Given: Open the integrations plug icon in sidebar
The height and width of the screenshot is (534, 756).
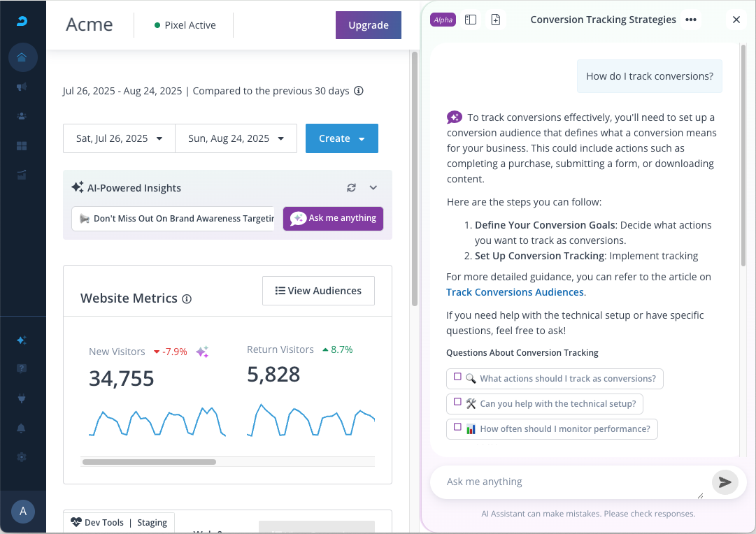Looking at the screenshot, I should (22, 398).
